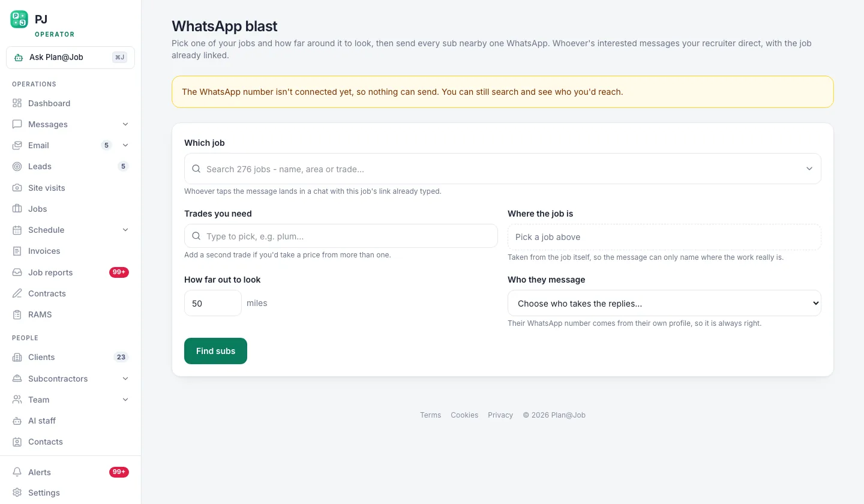Screen dimensions: 864x504
Task: Click the Alerts bell icon
Action: 17,472
